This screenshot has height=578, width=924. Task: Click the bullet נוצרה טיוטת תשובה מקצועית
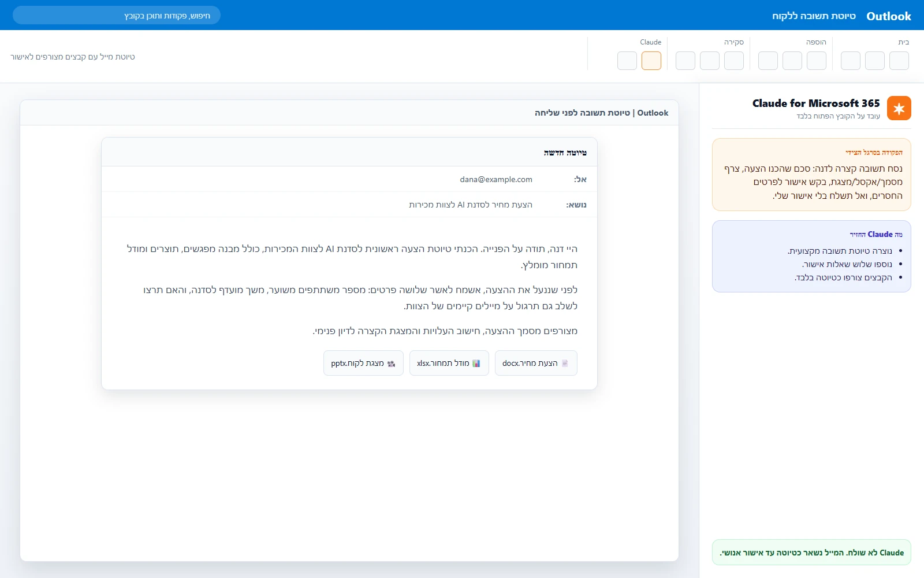tap(840, 251)
